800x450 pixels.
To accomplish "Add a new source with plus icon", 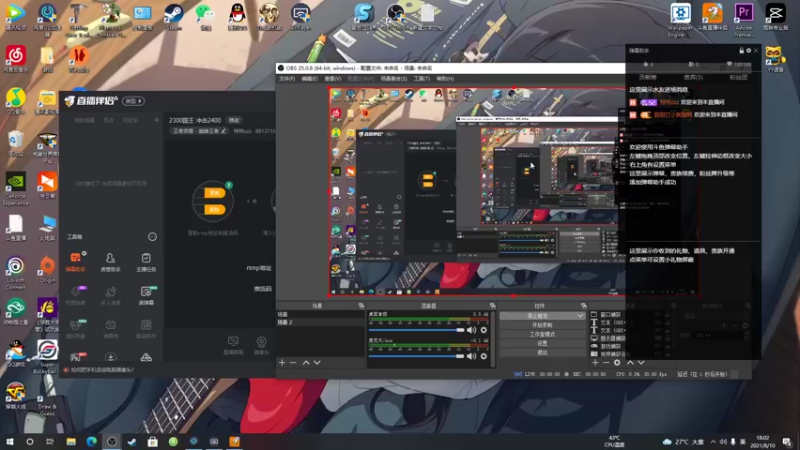I will click(x=595, y=362).
